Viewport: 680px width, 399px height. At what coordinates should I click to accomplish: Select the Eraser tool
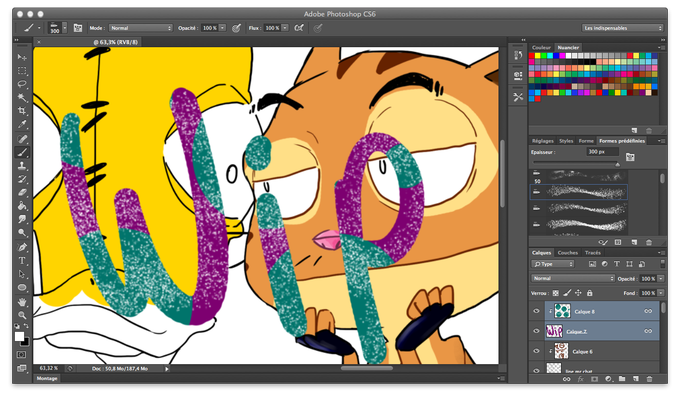point(22,193)
